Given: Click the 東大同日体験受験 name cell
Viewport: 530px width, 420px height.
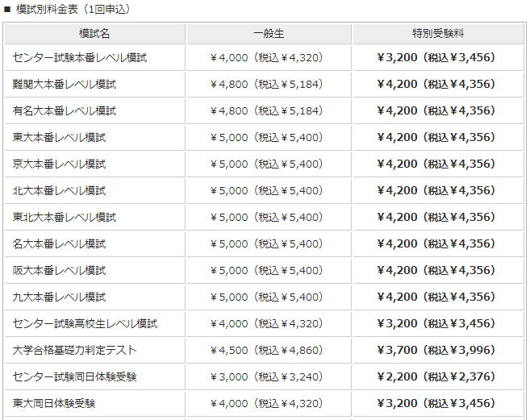Looking at the screenshot, I should click(x=94, y=404).
